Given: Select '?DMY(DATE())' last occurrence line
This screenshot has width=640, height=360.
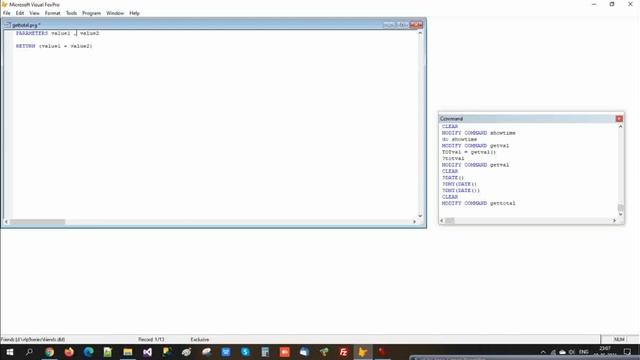Looking at the screenshot, I should (460, 190).
